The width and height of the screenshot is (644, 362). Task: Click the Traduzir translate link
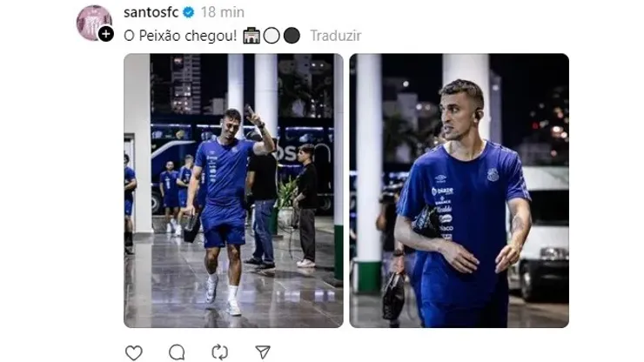(336, 36)
